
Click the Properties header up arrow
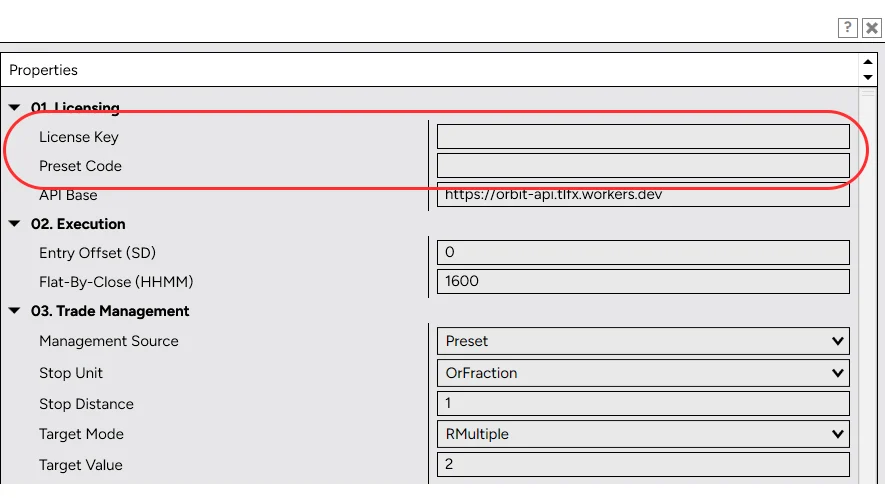click(868, 62)
